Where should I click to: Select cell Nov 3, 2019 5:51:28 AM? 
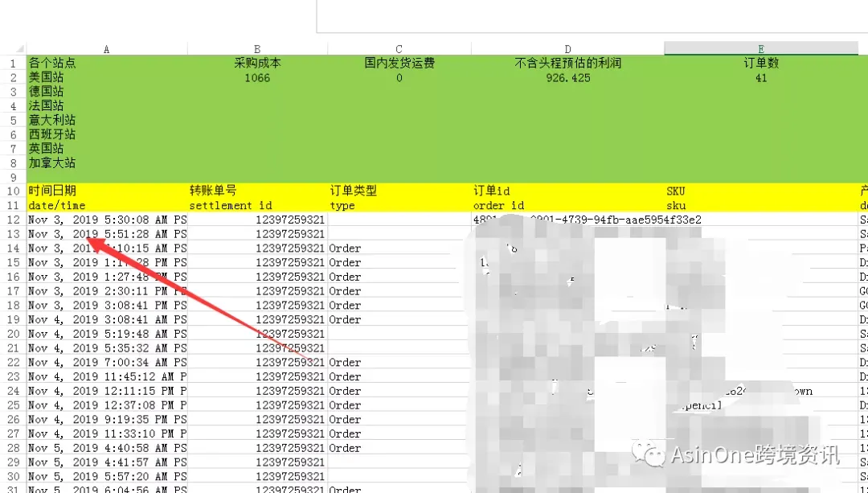(x=107, y=234)
